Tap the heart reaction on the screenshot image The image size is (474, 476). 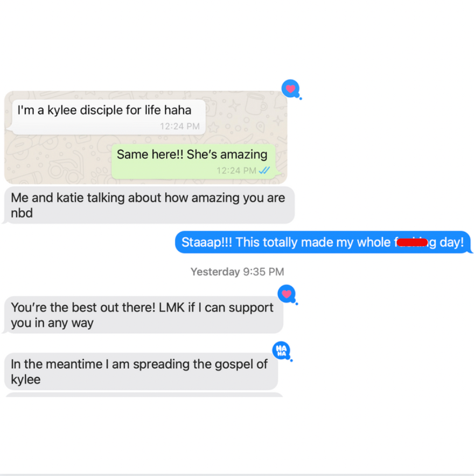(291, 89)
